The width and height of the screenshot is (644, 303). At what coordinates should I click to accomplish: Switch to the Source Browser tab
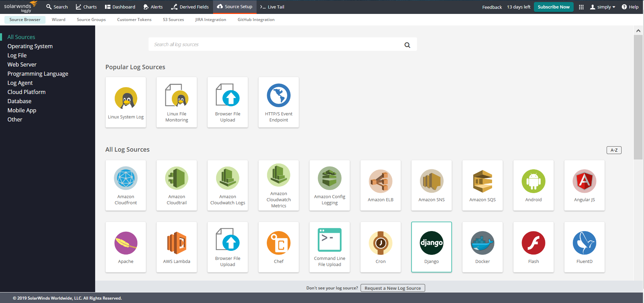pos(25,20)
